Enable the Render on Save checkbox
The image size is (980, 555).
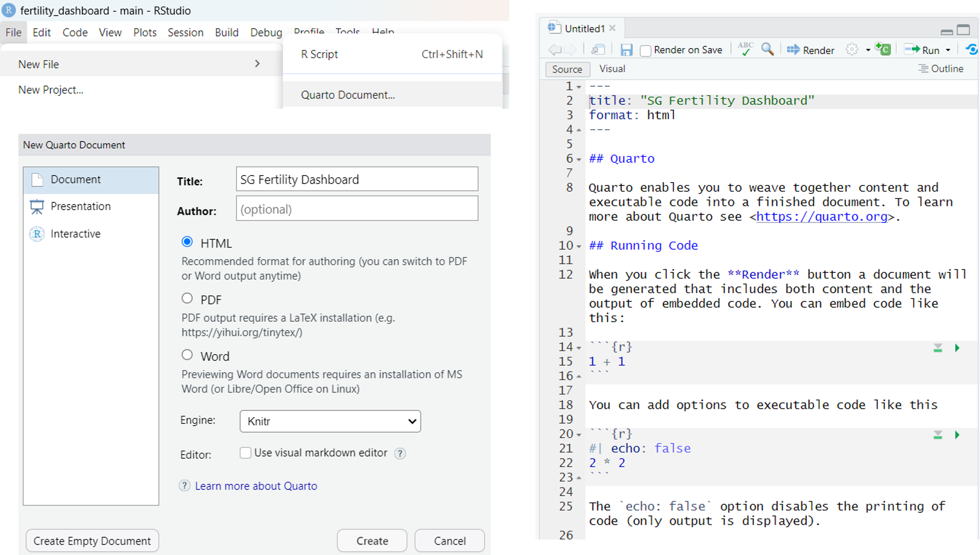tap(645, 50)
